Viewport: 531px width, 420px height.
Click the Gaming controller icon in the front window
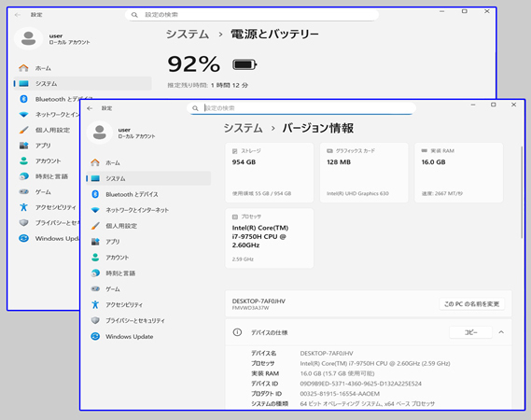point(95,289)
